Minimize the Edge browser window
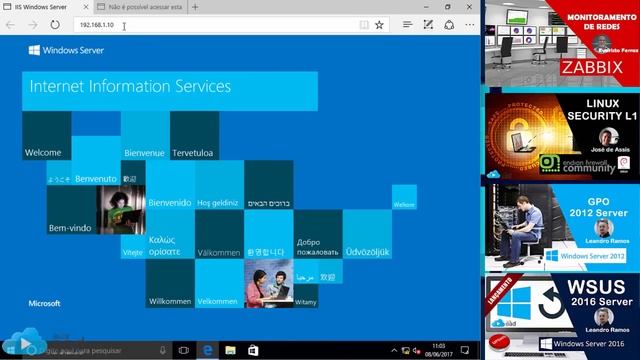This screenshot has width=640, height=360. coord(426,7)
